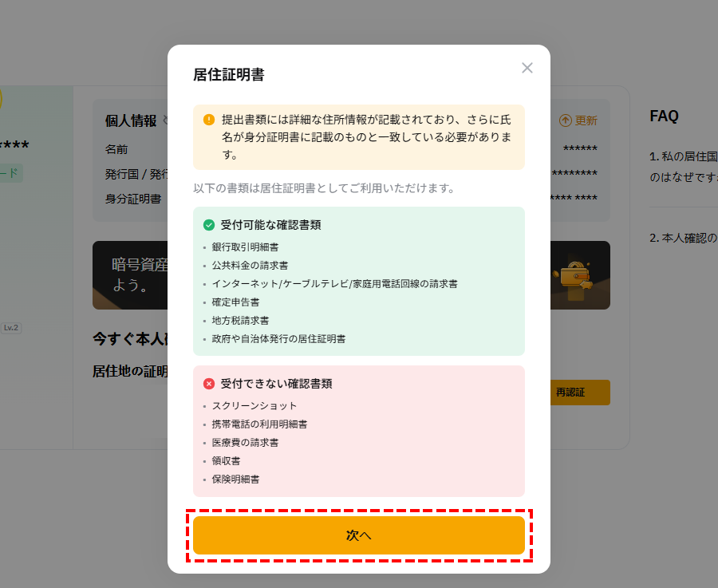The width and height of the screenshot is (718, 588).
Task: Click the FAQ heading
Action: click(664, 116)
